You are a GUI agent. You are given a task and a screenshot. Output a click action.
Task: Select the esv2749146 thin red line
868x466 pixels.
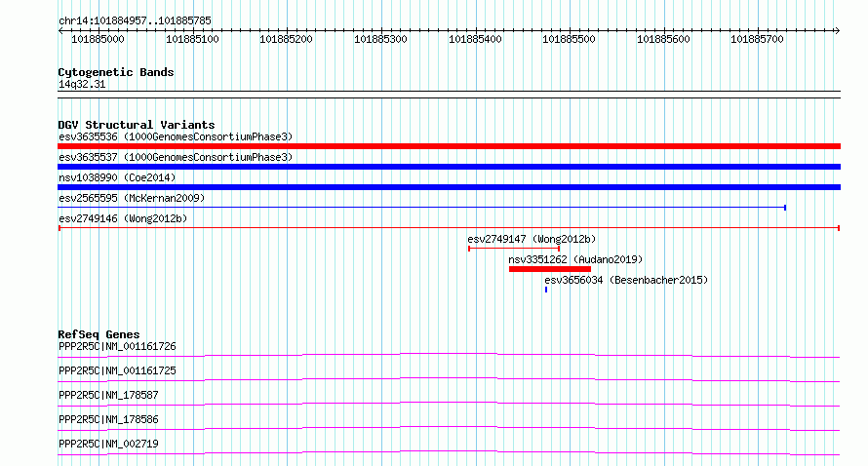(449, 228)
